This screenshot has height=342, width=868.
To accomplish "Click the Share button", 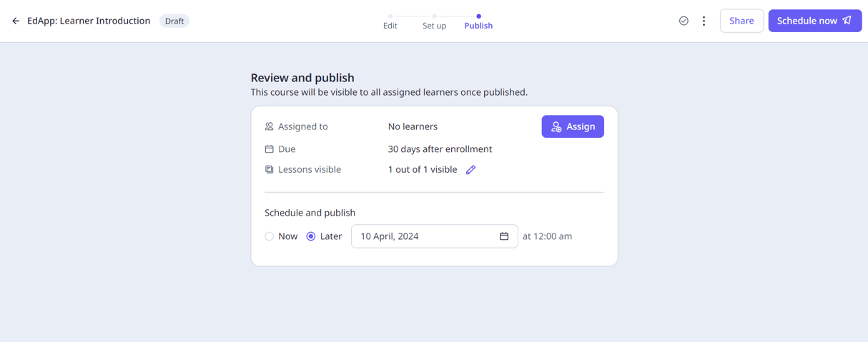I will [x=741, y=21].
